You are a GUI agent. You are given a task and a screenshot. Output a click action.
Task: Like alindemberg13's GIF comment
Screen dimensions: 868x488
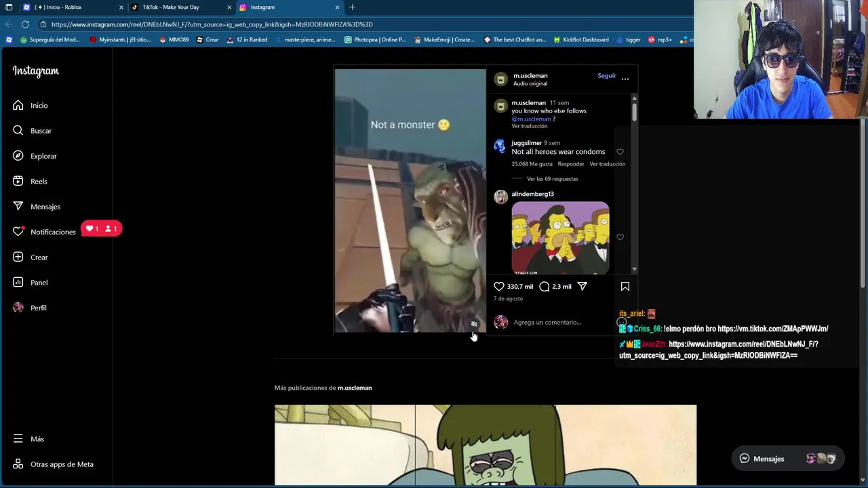click(x=620, y=237)
